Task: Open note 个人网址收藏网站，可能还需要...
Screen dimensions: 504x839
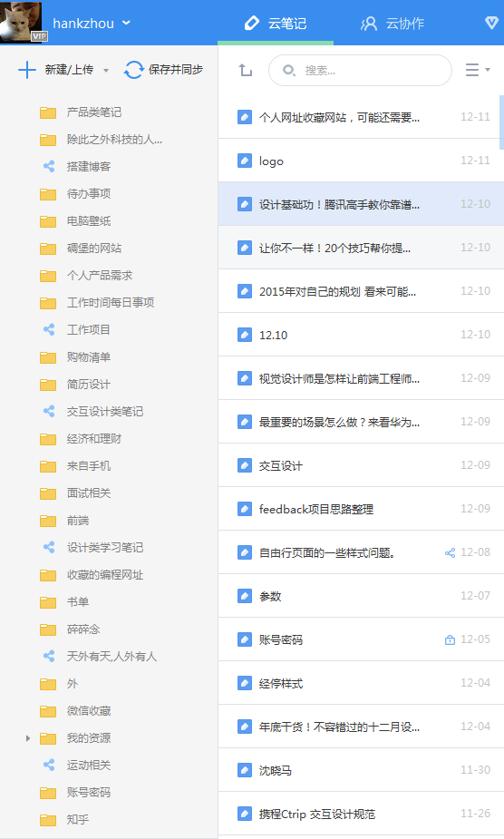Action: [361, 117]
